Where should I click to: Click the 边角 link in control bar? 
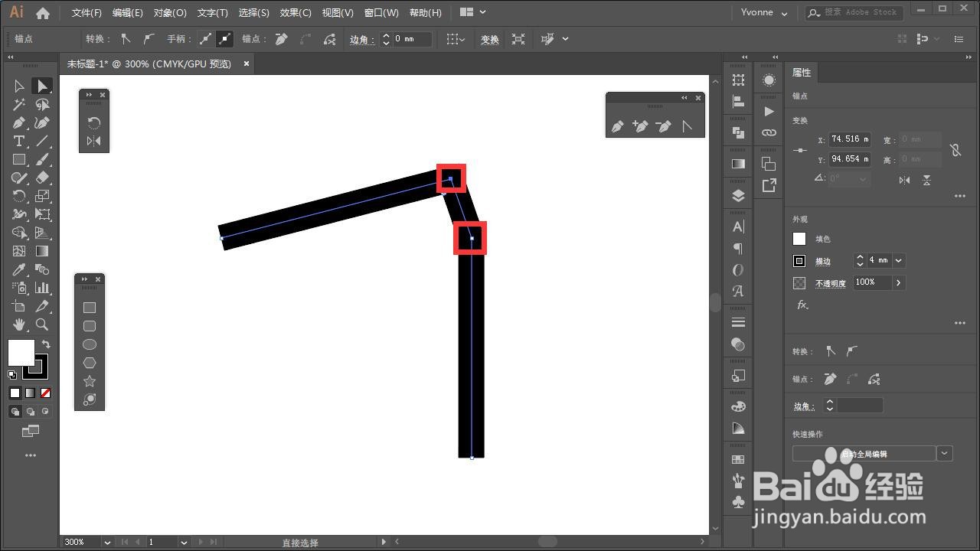tap(361, 40)
